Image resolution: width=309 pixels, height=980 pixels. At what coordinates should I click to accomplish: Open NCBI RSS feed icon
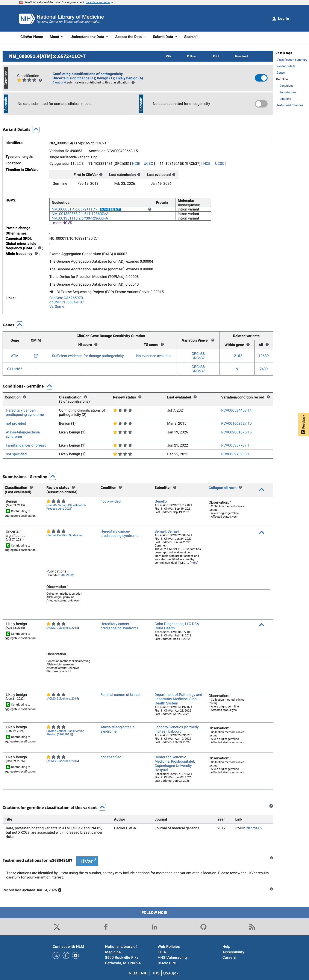(252, 927)
